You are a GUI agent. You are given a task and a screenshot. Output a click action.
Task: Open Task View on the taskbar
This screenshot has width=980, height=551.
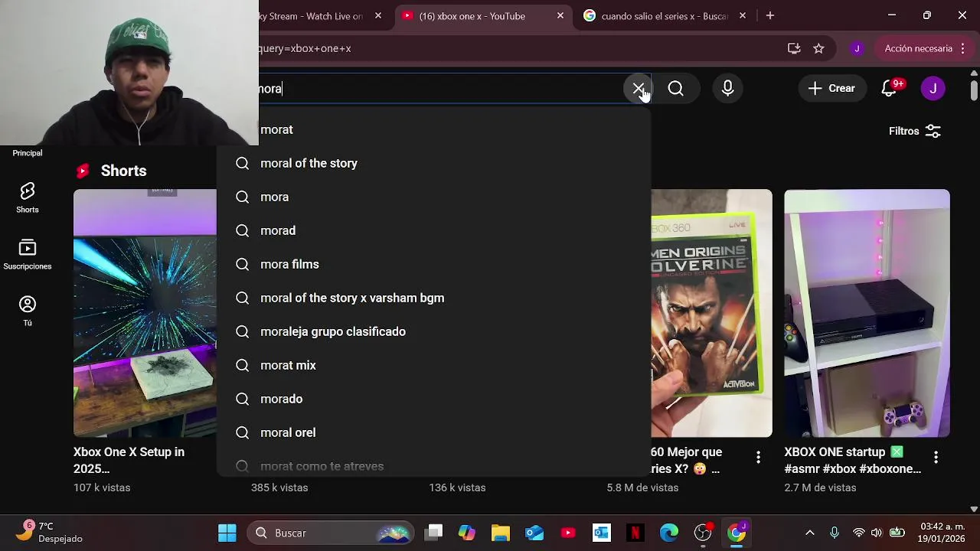[x=434, y=533]
